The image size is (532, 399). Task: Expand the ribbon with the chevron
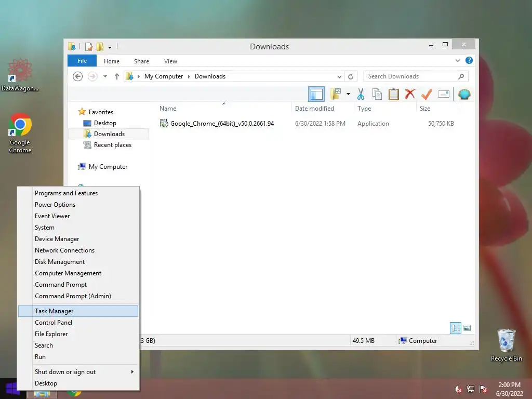457,60
